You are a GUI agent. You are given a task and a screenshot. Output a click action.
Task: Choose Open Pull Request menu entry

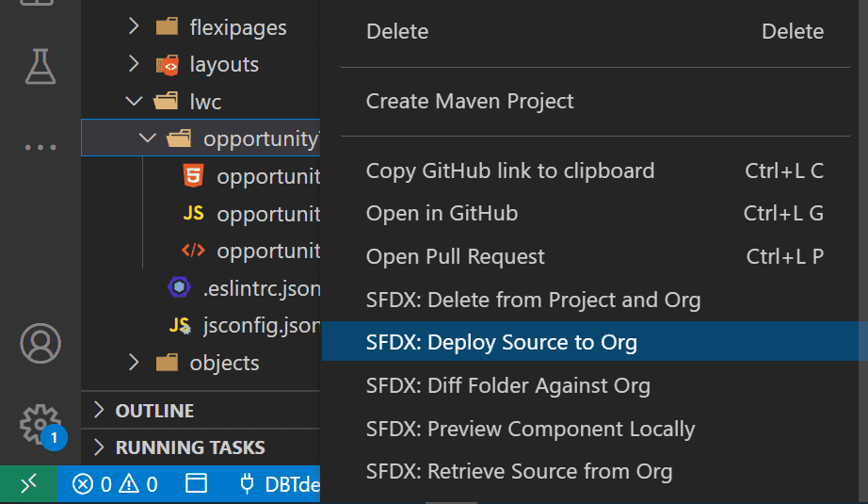click(595, 256)
